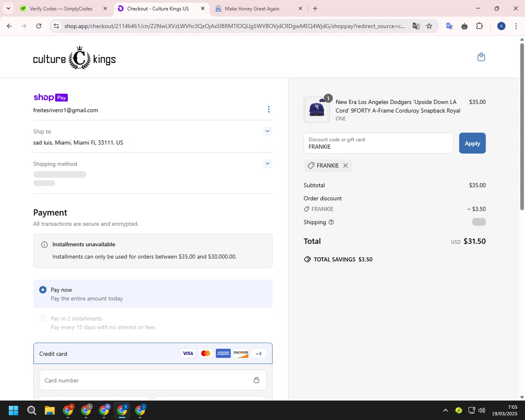Screen dimensions: 525x420
Task: Open the clock and date in taskbar
Action: (504, 410)
